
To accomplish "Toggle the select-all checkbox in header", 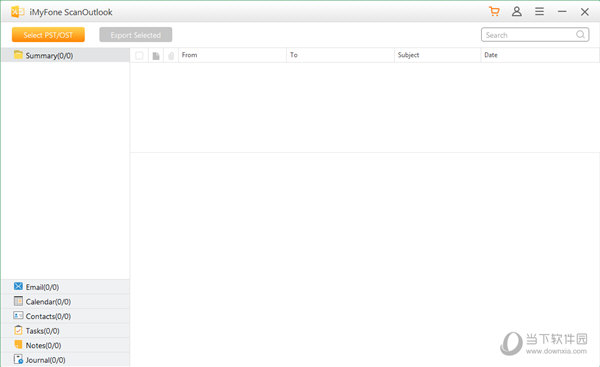I will point(139,56).
